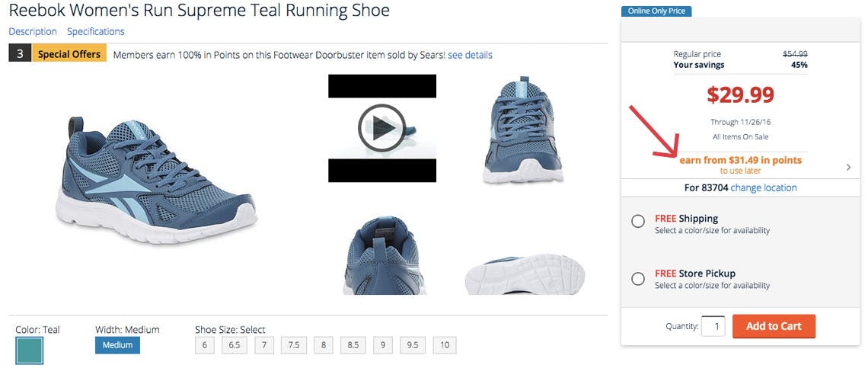Viewport: 868px width, 368px height.
Task: Select the Teal color swatch
Action: click(30, 350)
